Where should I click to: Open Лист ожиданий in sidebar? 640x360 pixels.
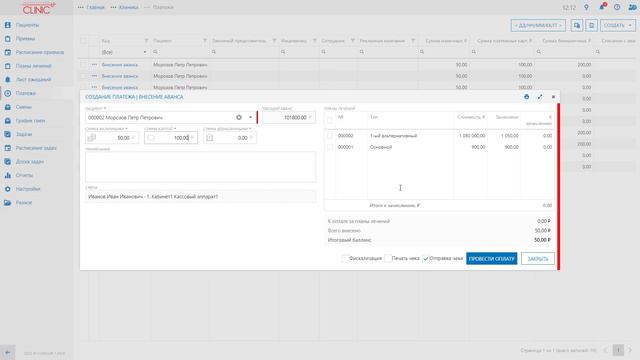tap(33, 80)
